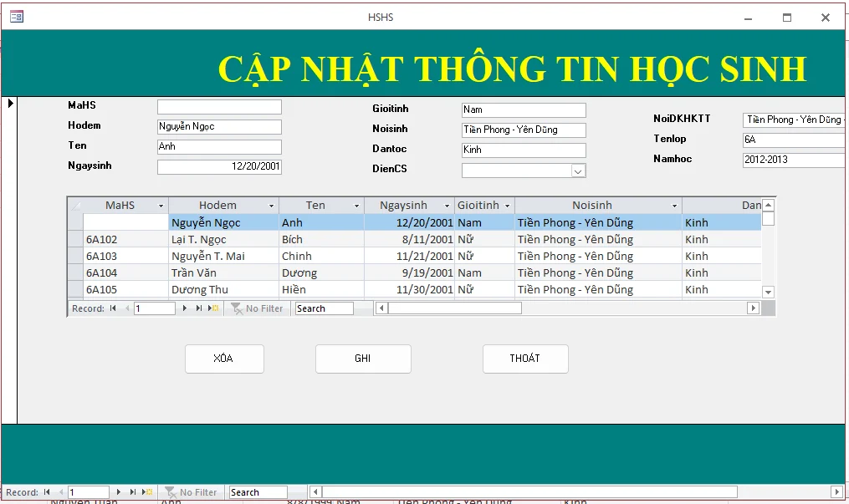Go to next record in subform navigator
The width and height of the screenshot is (849, 504).
(x=186, y=308)
